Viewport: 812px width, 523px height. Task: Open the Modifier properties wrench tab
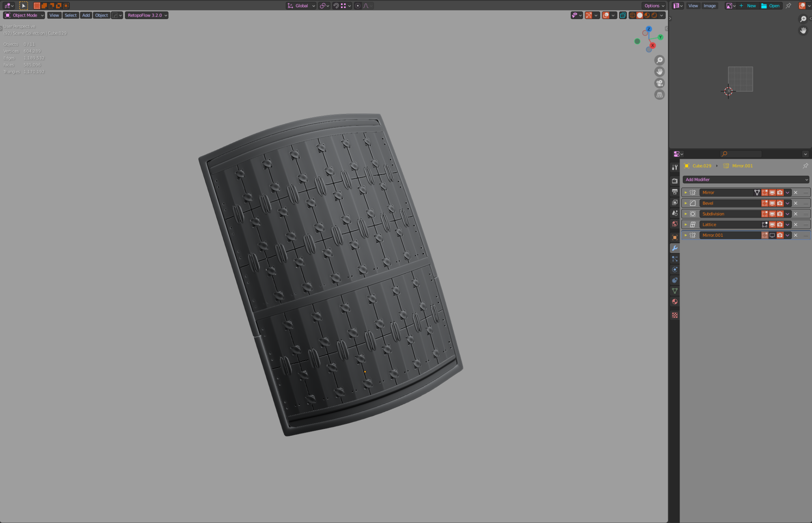675,248
